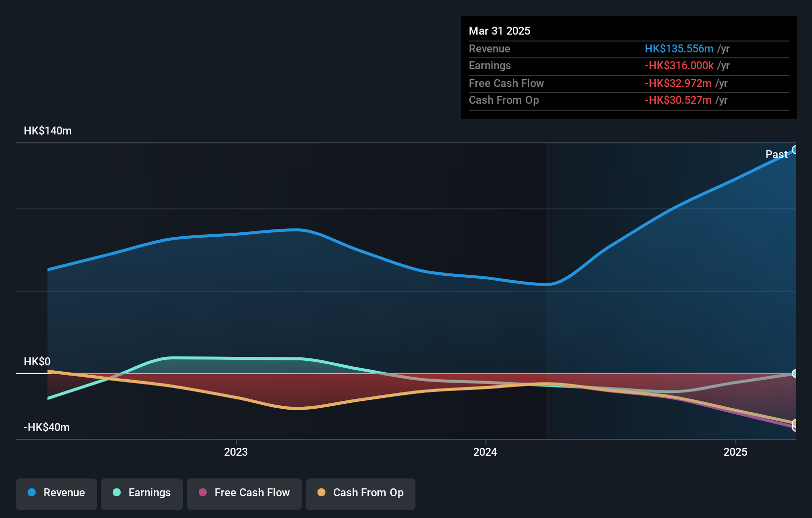The width and height of the screenshot is (812, 518).
Task: Toggle the Revenue series visibility
Action: point(56,493)
